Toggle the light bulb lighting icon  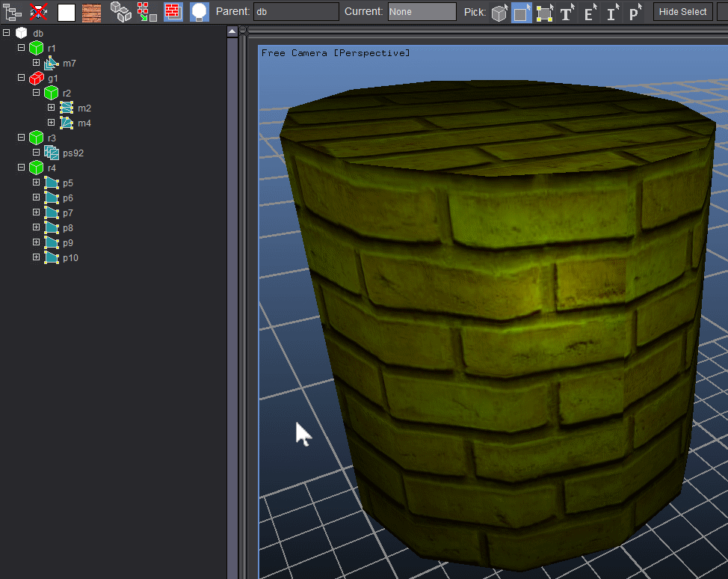click(199, 12)
